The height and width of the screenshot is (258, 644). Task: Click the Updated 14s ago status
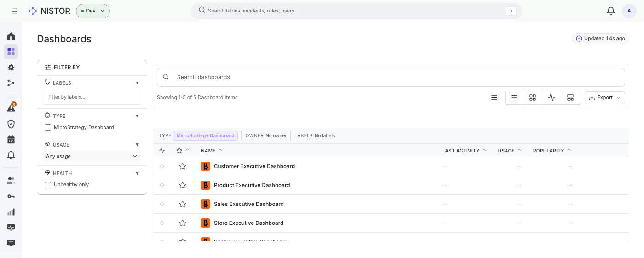pos(600,39)
